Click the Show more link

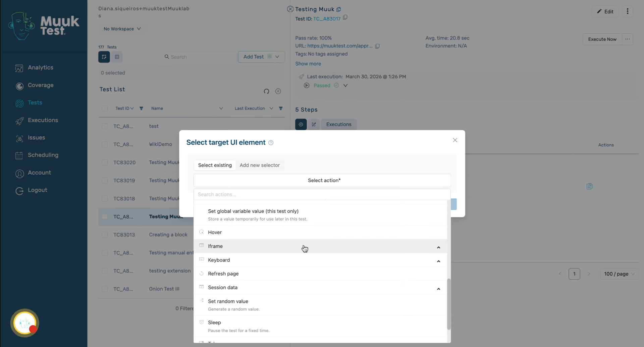(308, 64)
